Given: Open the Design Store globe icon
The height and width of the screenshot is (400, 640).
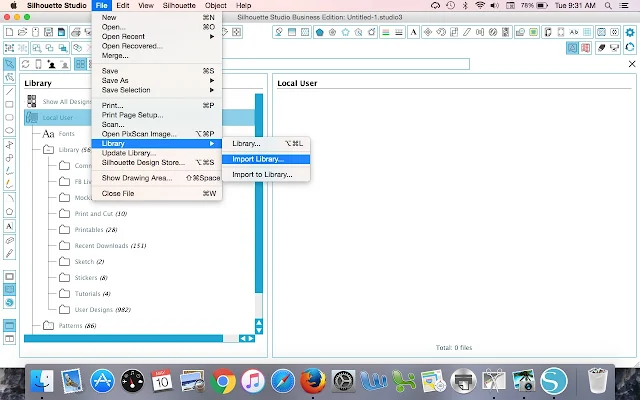Looking at the screenshot, I should coord(9,302).
